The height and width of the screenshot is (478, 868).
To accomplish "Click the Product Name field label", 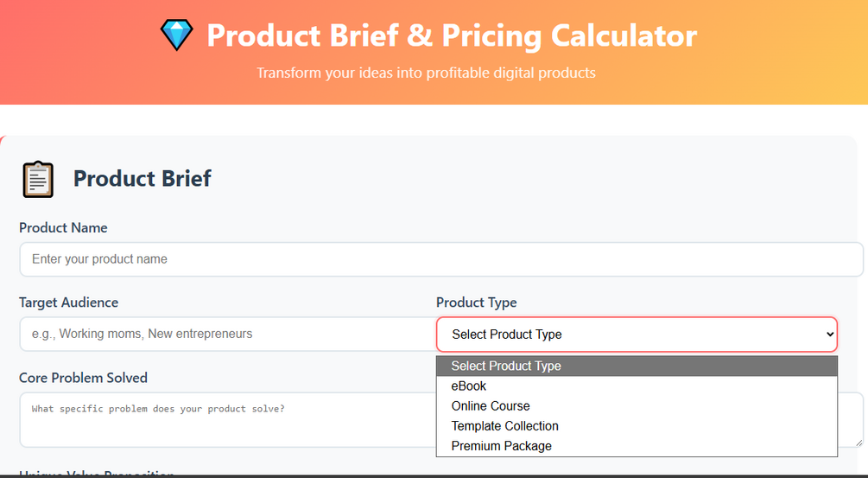I will click(x=63, y=228).
